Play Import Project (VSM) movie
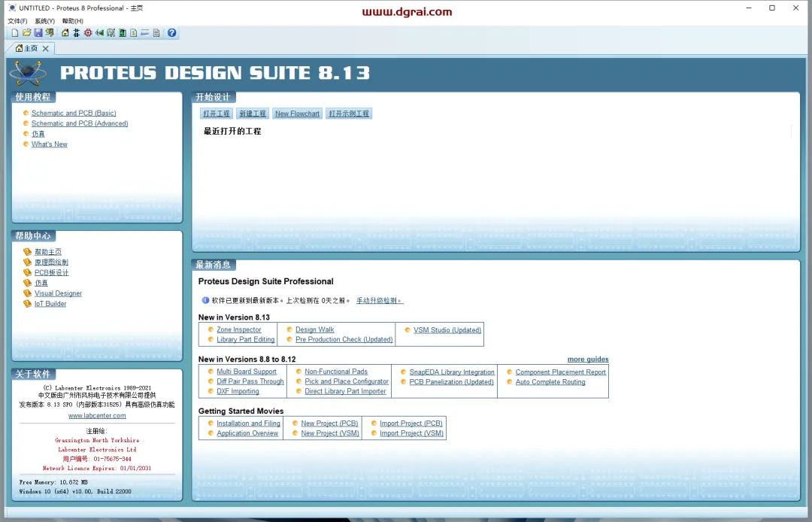 pyautogui.click(x=411, y=433)
